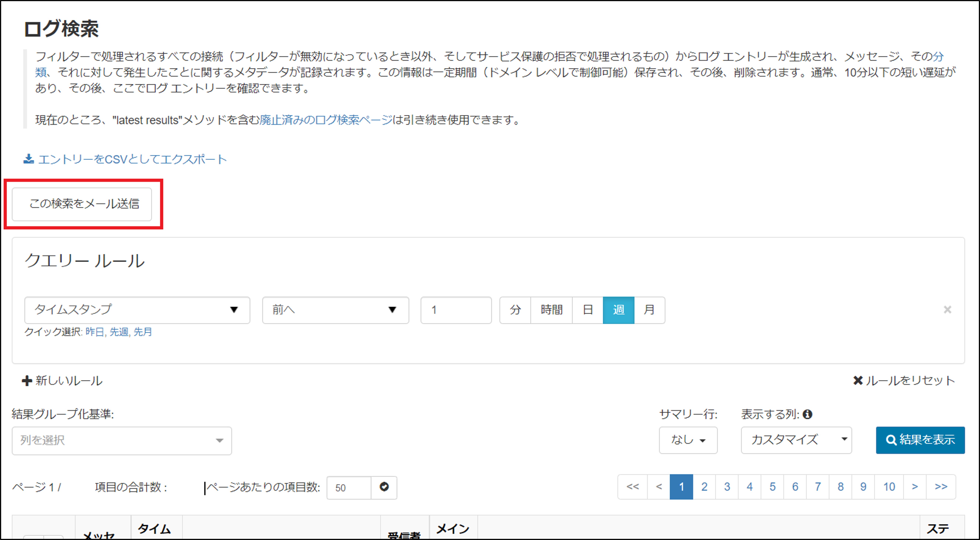This screenshot has height=540, width=980.
Task: Click the ページあたりの項目数 label
Action: click(263, 487)
